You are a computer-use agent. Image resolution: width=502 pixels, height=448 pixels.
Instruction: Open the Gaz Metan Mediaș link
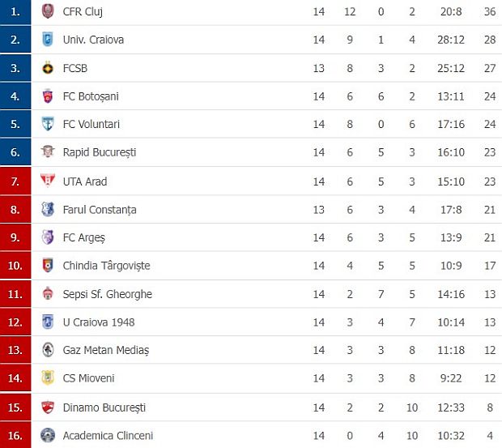106,350
